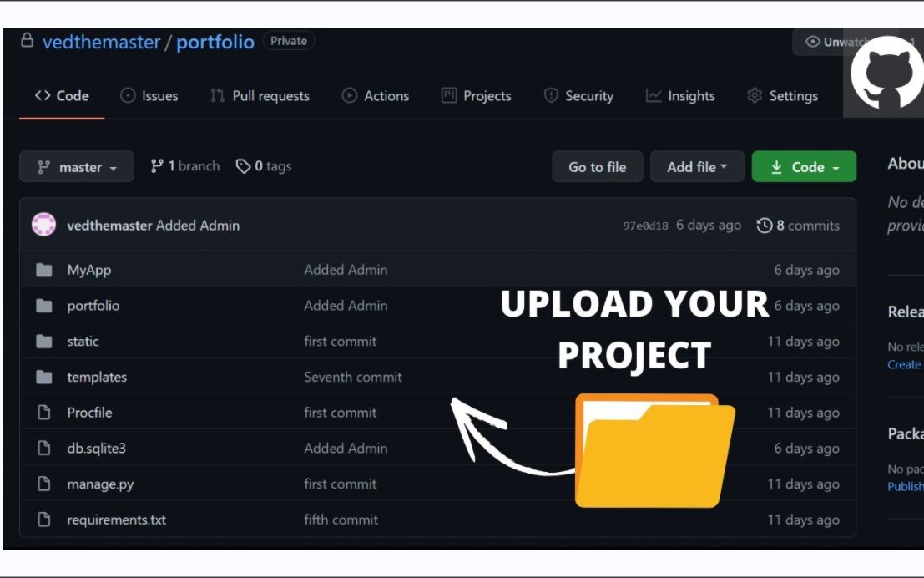924x578 pixels.
Task: Open the db.sqlite3 file
Action: 97,449
